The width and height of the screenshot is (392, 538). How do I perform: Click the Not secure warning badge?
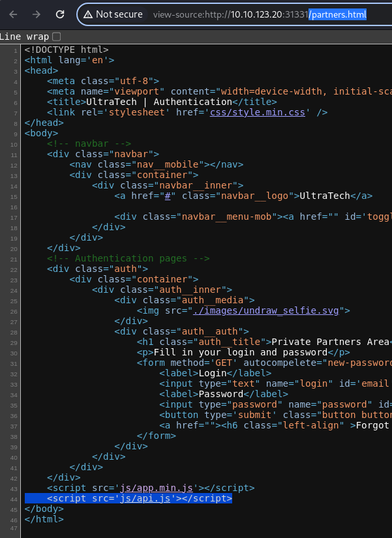coord(113,14)
